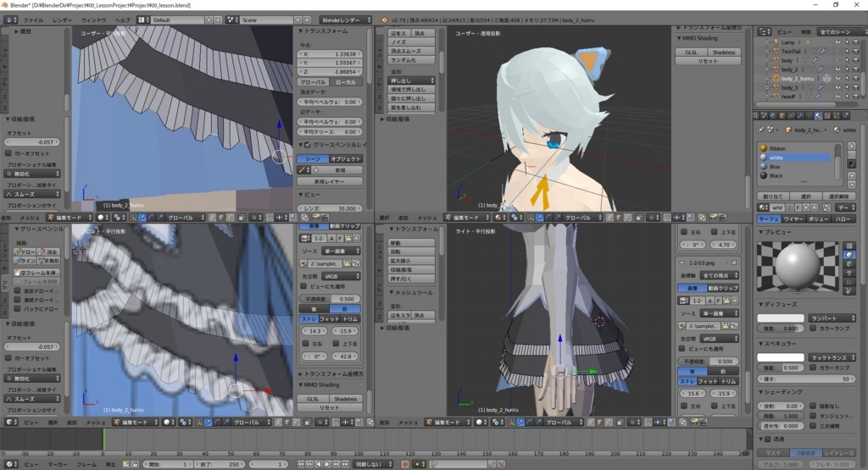Click the info editor type icon top-left
Image resolution: width=868 pixels, height=470 pixels.
click(10, 20)
